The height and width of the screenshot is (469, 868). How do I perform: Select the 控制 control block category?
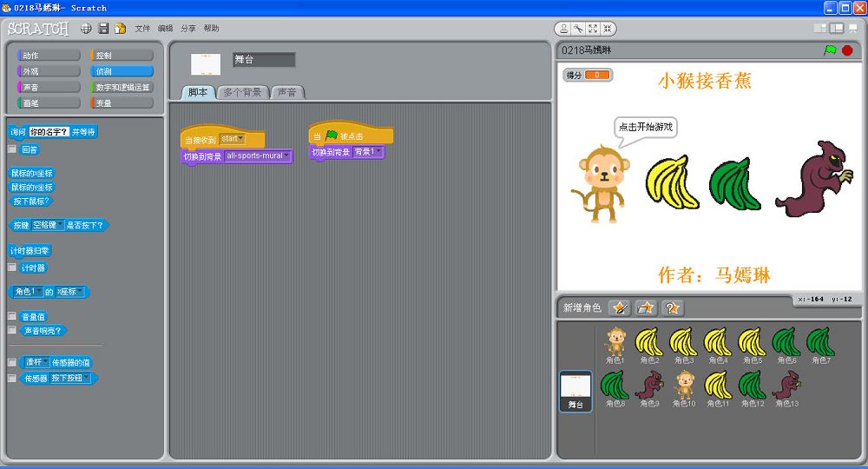point(122,56)
